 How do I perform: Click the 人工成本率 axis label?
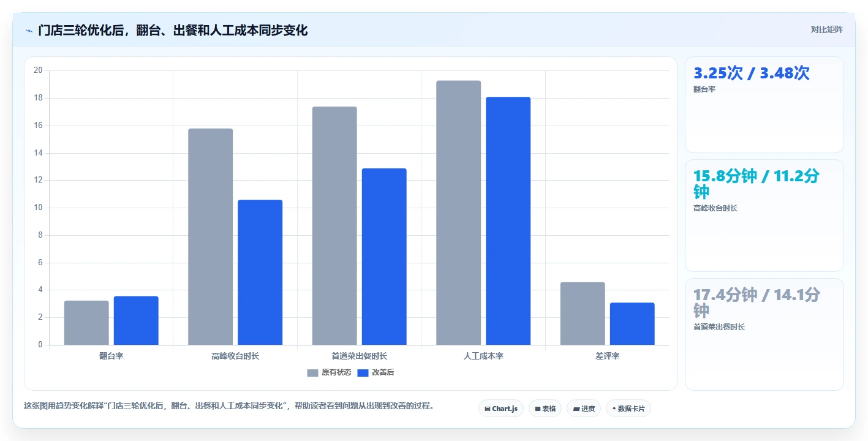[483, 356]
